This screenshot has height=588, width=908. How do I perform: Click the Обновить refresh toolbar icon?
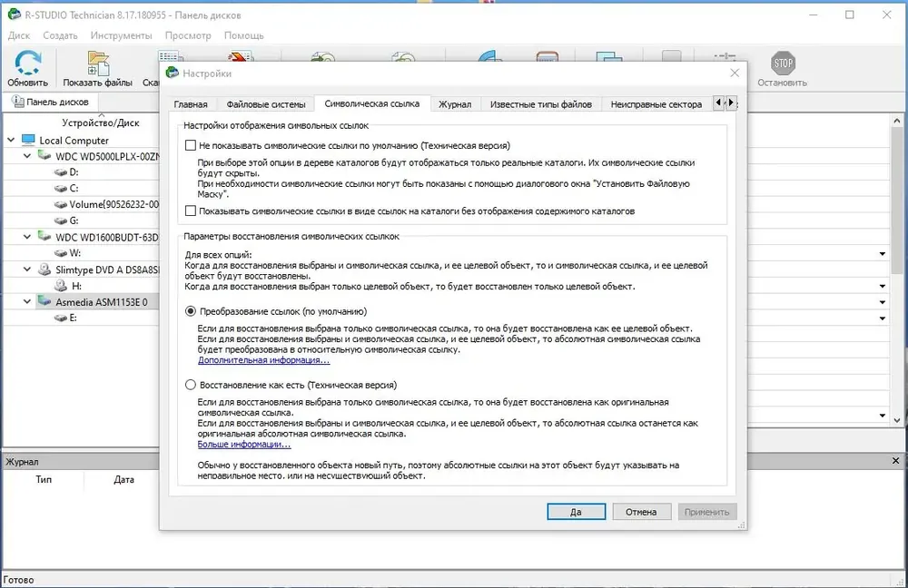point(28,63)
